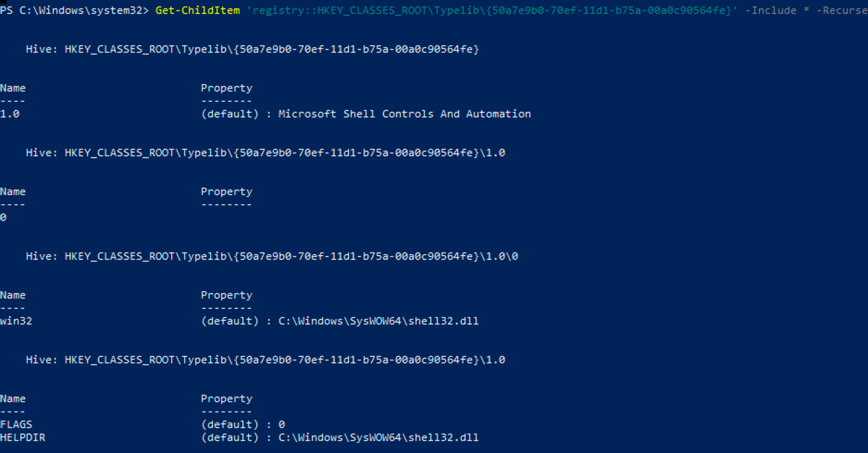Click the Hive line ending in \1.0\0
The image size is (868, 453).
[x=272, y=256]
